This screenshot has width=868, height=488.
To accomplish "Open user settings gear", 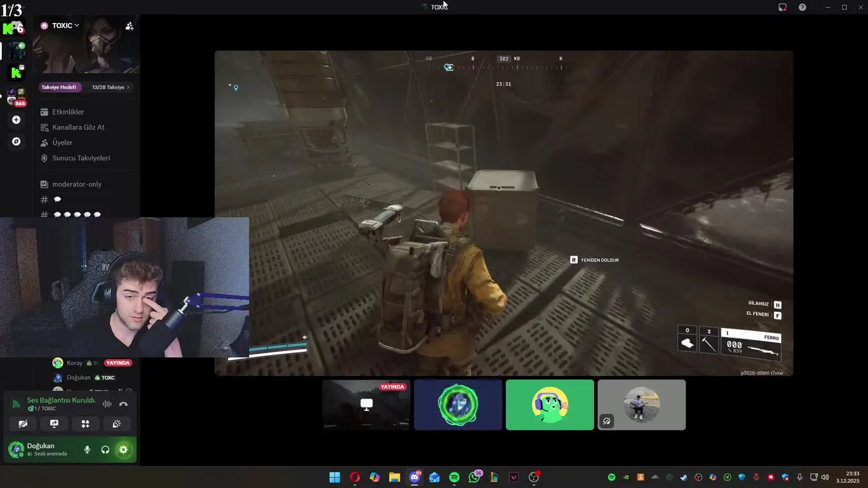I will tap(123, 449).
